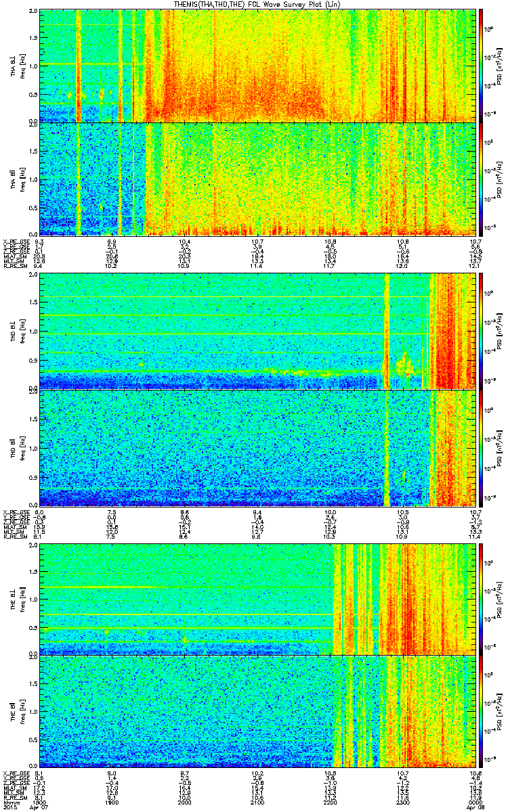Click the 'THD BII freq [Hz]' axis label
The width and height of the screenshot is (508, 812).
tap(18, 448)
